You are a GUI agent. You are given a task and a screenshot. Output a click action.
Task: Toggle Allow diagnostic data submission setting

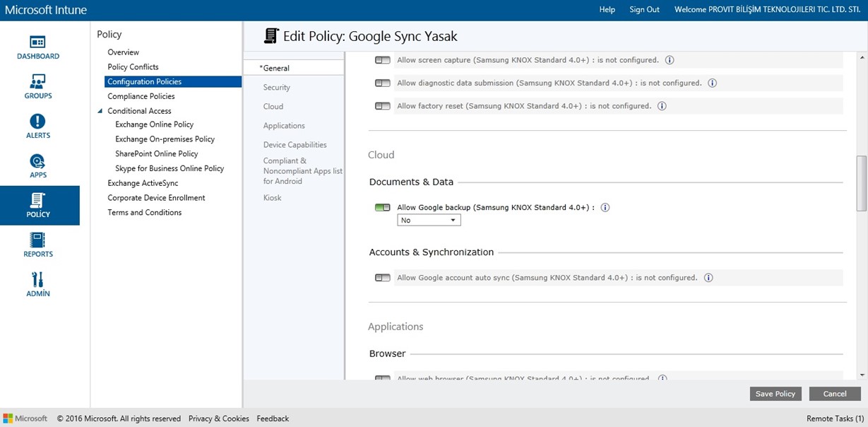(383, 83)
